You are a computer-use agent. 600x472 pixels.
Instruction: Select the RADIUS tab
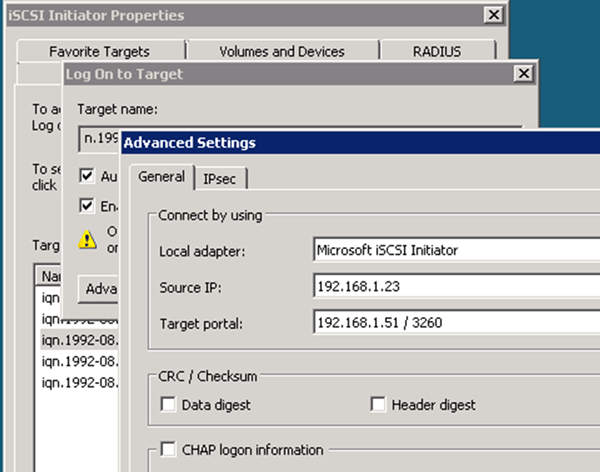tap(439, 52)
